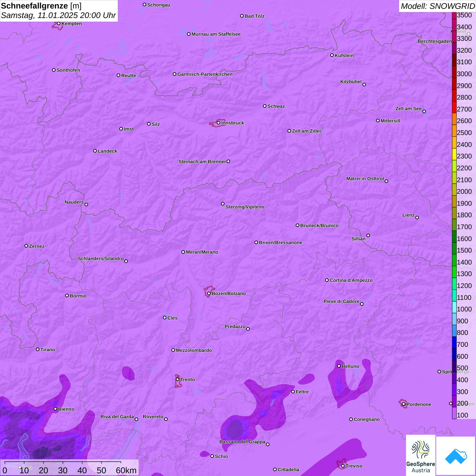Click the Sillian location dot
This screenshot has height=476, width=476.
point(368,235)
